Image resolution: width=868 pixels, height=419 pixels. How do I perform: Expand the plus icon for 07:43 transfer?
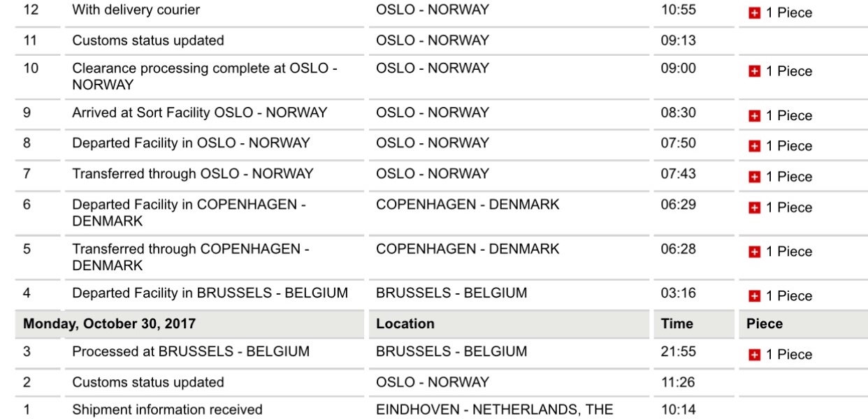[755, 177]
